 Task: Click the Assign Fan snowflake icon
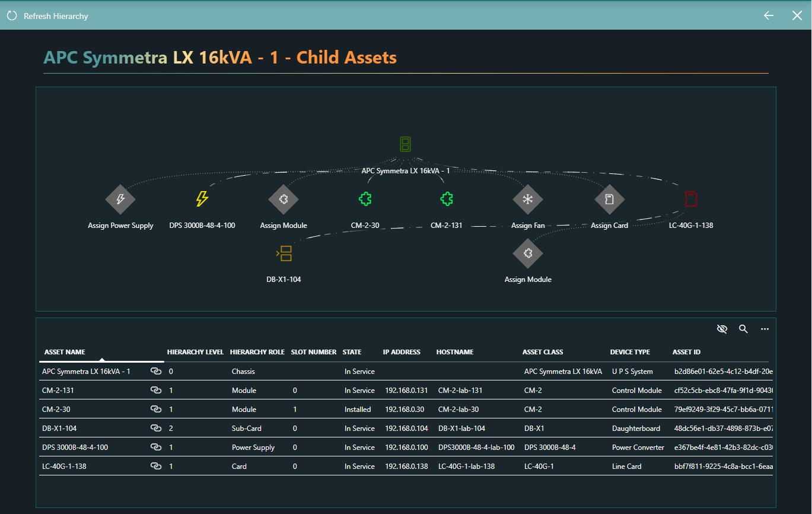coord(528,199)
